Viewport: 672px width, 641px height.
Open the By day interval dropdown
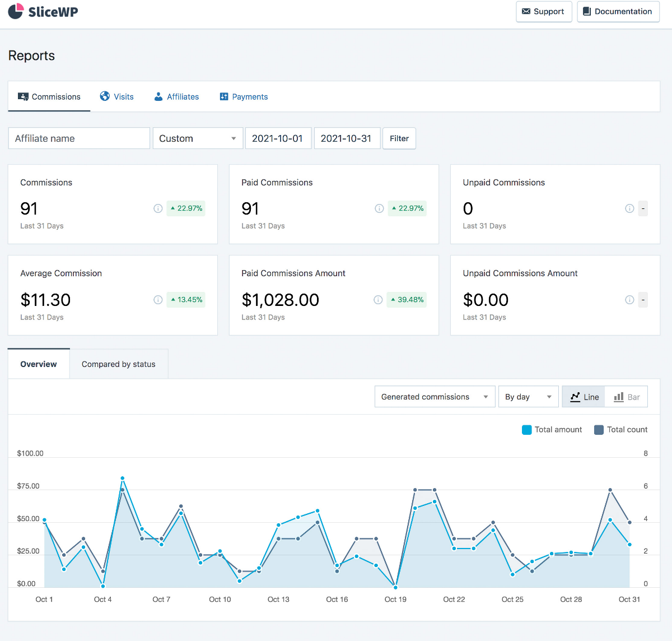[x=528, y=397]
